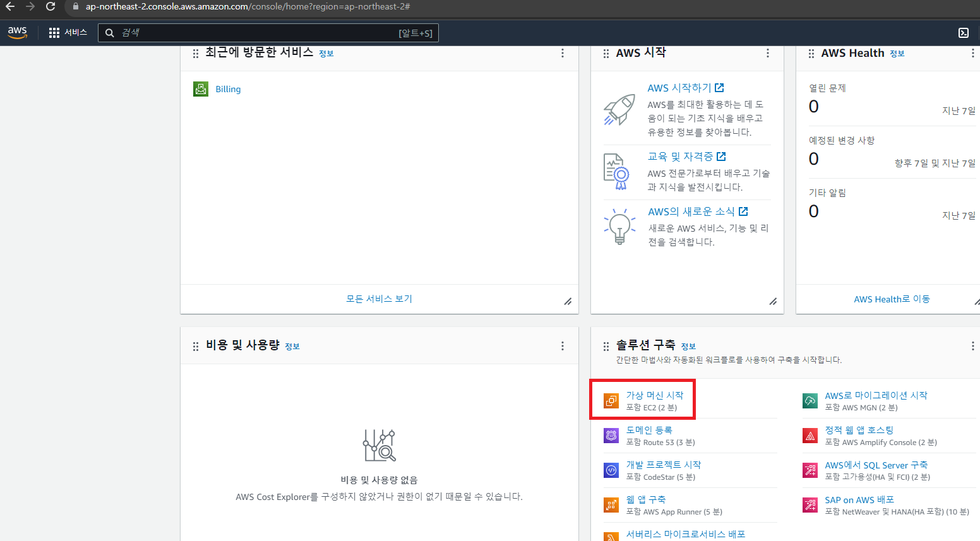
Task: Click 정보 next to 비용 및 사용량
Action: click(x=292, y=347)
